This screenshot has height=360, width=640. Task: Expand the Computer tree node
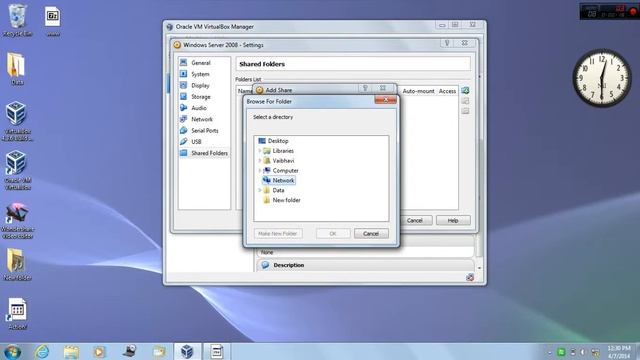260,170
